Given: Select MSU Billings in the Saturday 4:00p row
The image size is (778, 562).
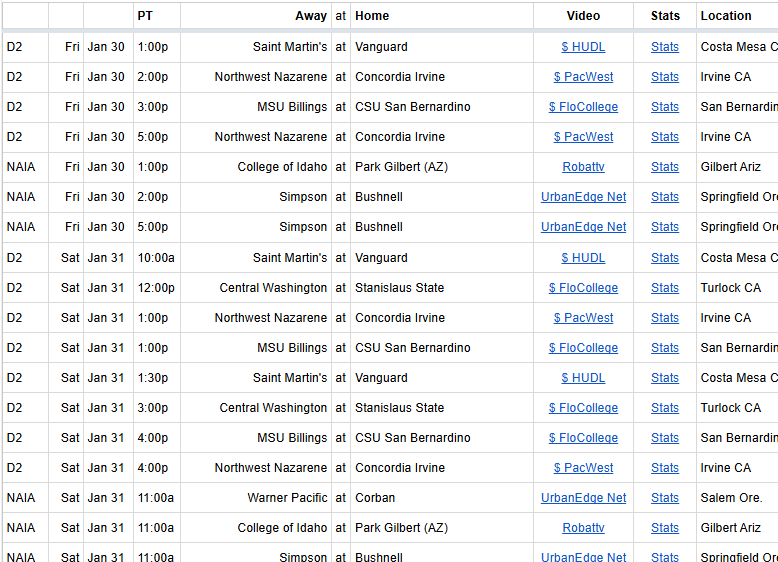Looking at the screenshot, I should [x=256, y=438].
